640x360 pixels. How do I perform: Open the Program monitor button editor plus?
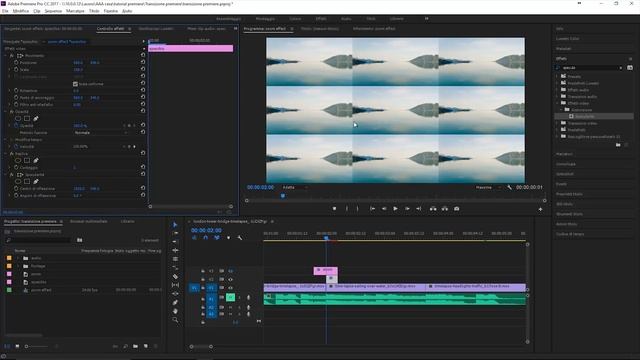coord(540,209)
